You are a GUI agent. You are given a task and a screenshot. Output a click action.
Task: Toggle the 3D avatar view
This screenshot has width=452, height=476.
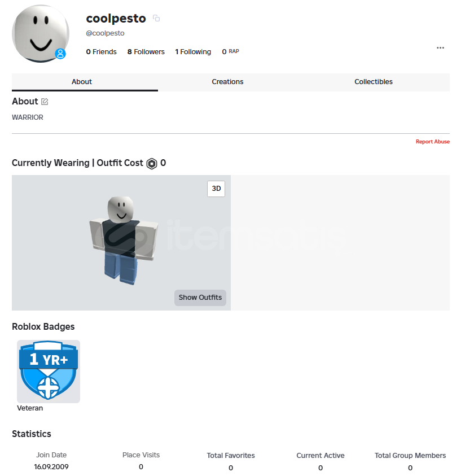click(216, 189)
